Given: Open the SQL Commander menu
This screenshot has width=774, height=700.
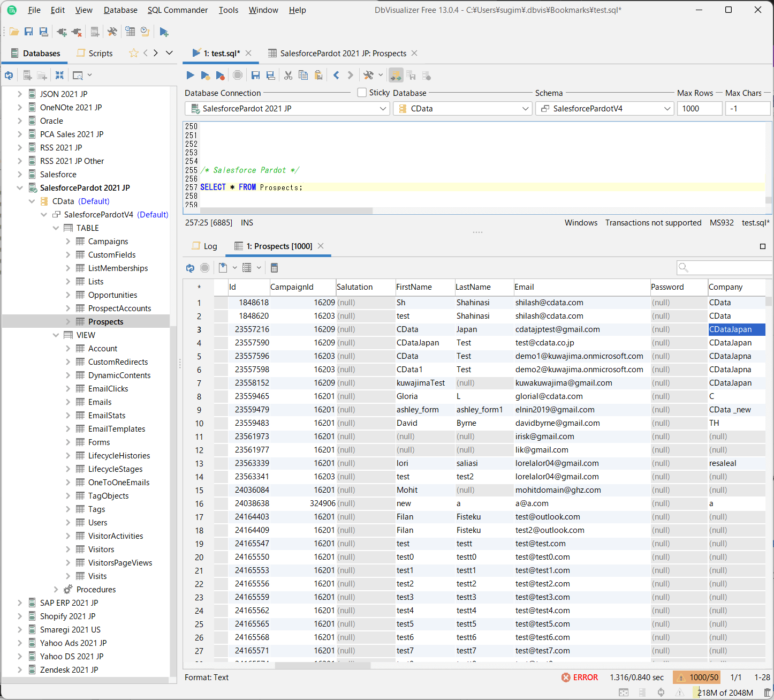Looking at the screenshot, I should coord(177,10).
